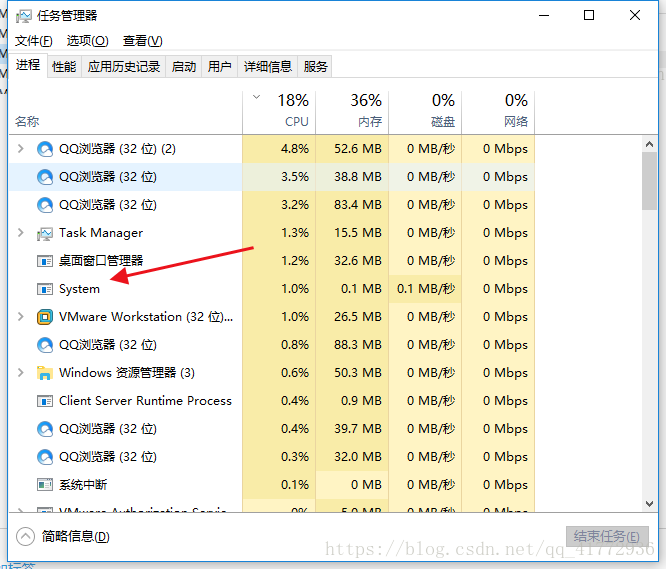Click QQ浏览器 icon in the 52.6 MB row
The width and height of the screenshot is (666, 569).
coord(45,149)
